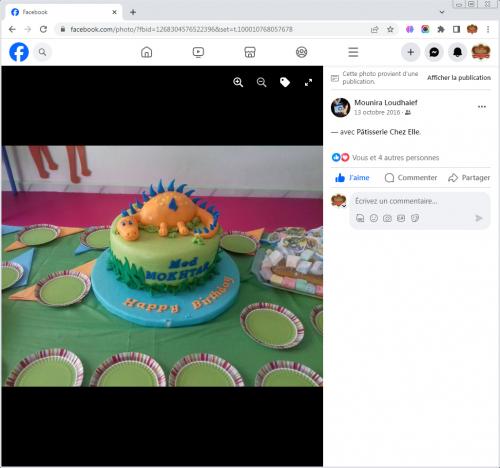
Task: Open Messenger
Action: (434, 52)
